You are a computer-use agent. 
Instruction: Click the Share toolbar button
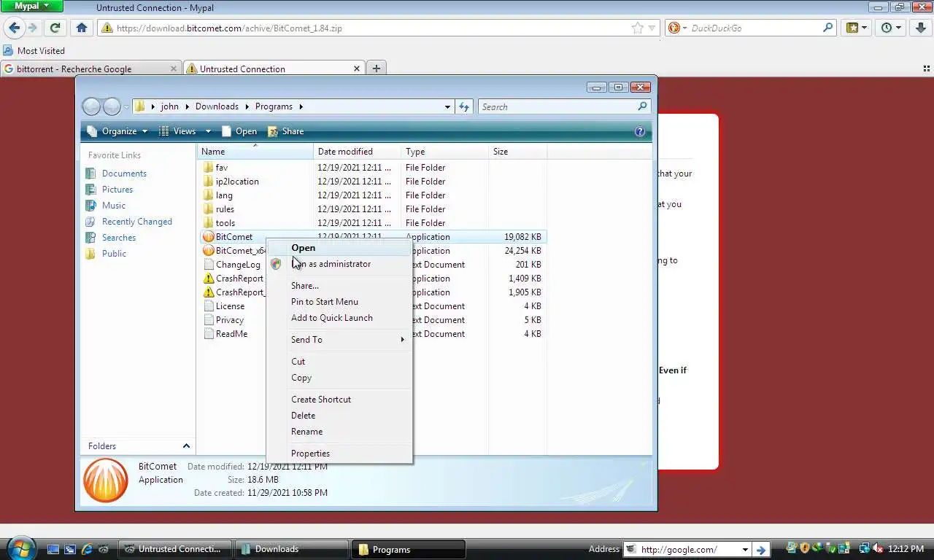point(285,131)
